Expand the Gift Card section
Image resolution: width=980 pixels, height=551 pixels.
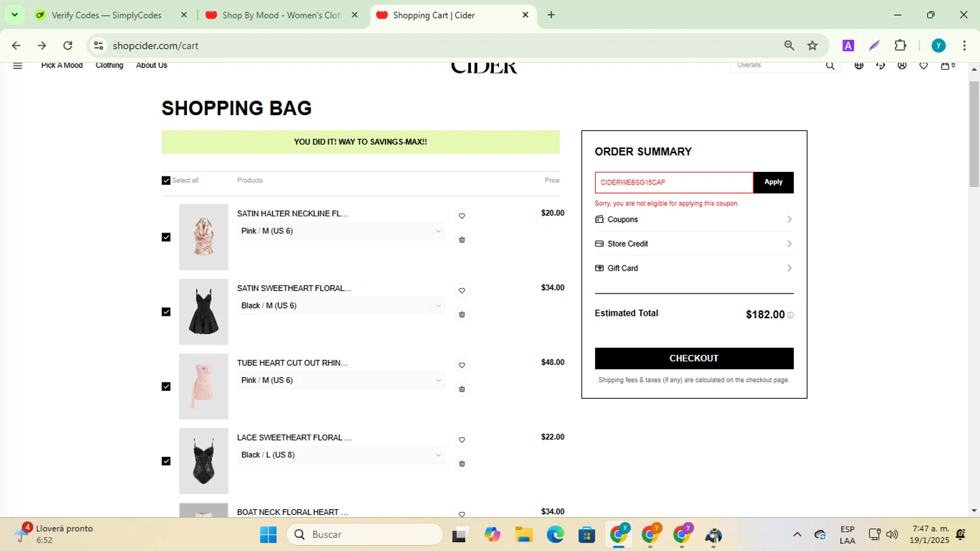[x=694, y=268]
